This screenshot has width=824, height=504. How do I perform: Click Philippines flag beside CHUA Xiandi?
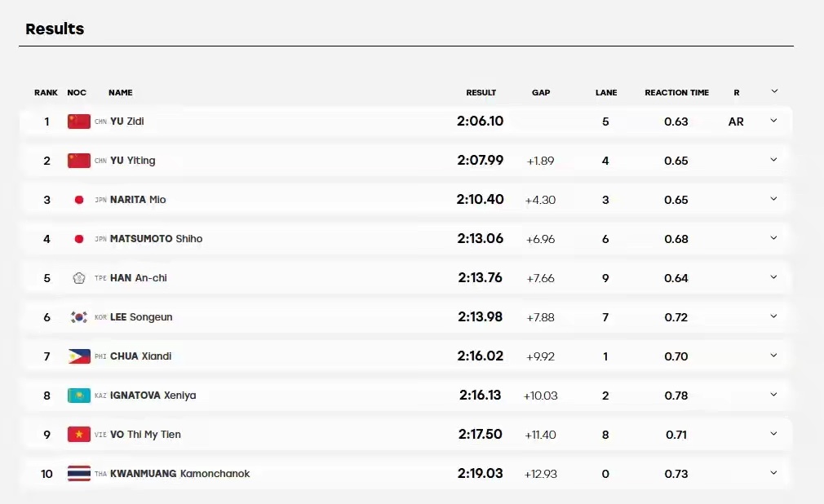click(x=79, y=356)
